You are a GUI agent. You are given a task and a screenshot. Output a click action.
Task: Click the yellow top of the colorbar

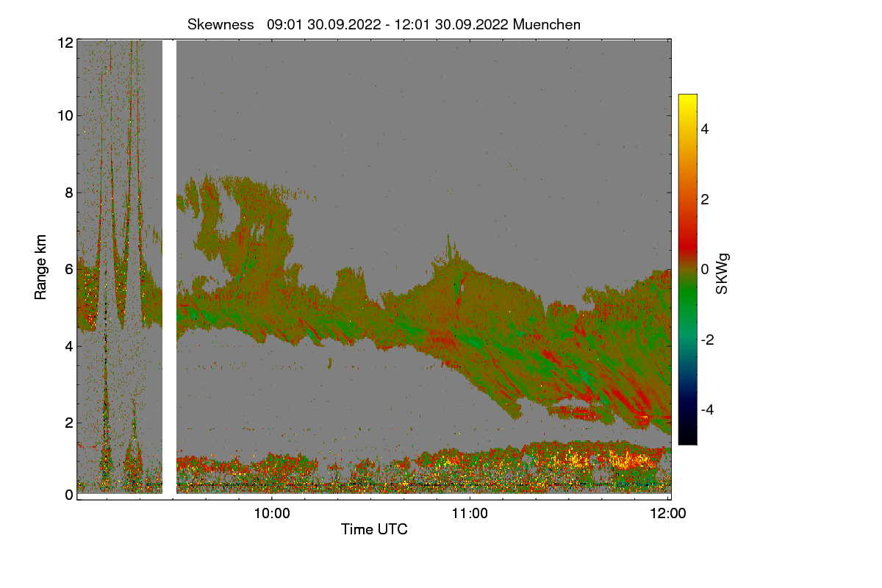coord(687,101)
